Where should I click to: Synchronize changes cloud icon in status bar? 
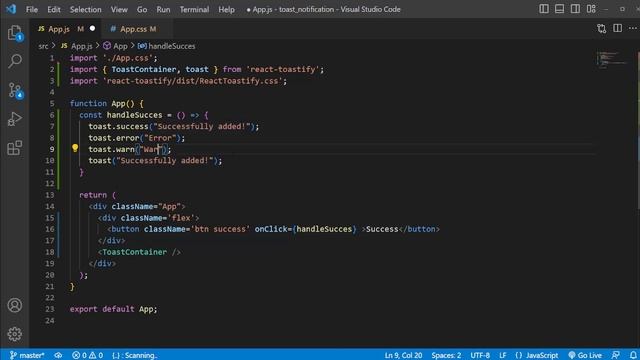click(x=58, y=355)
